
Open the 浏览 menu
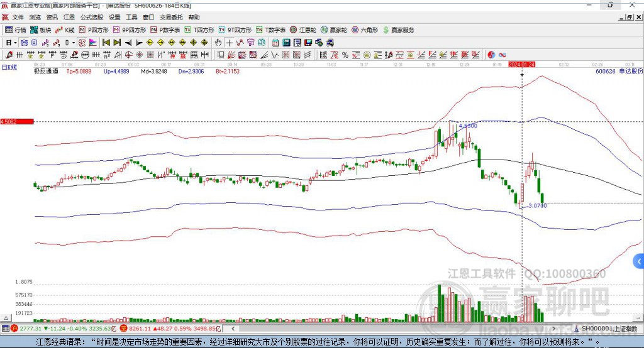coord(35,17)
